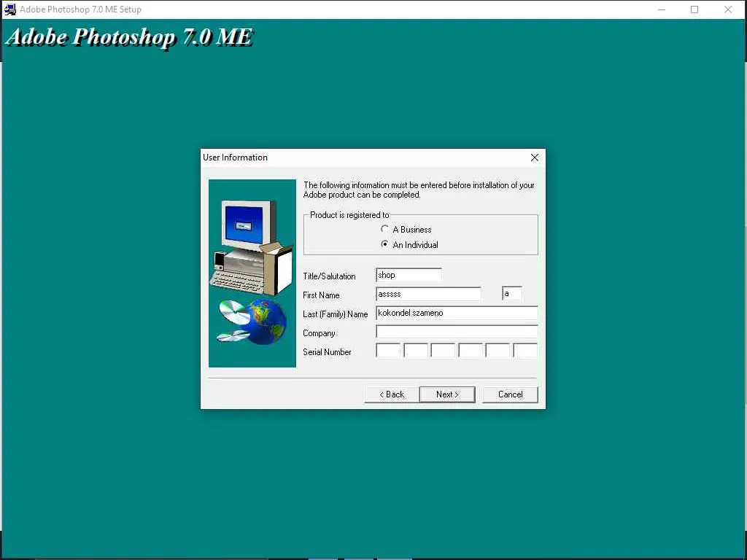Click the second Serial Number box
Image resolution: width=747 pixels, height=560 pixels.
(415, 351)
